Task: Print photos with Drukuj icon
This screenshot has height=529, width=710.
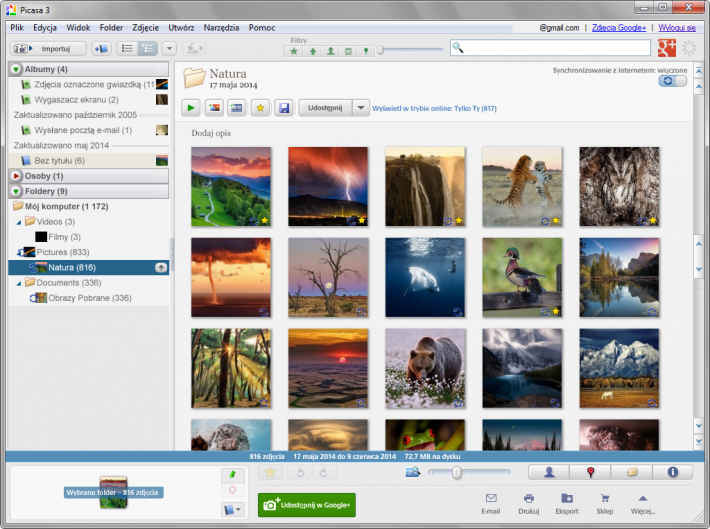Action: [528, 504]
